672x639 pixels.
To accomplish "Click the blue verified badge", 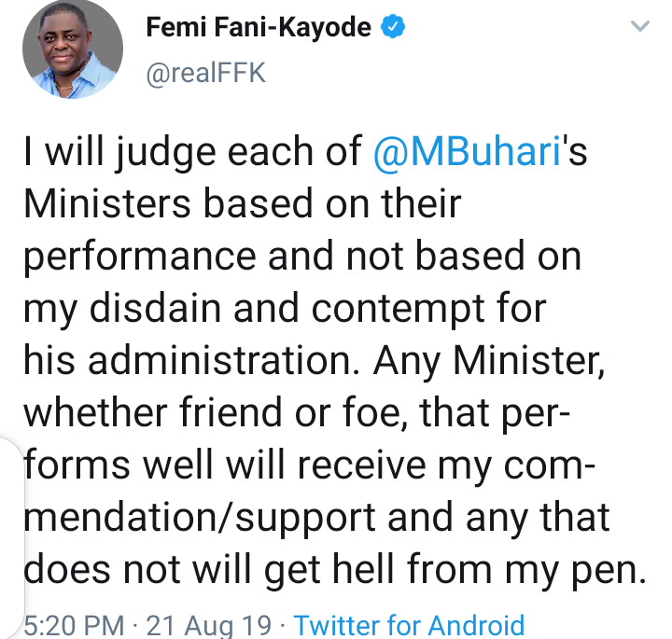I will point(394,29).
